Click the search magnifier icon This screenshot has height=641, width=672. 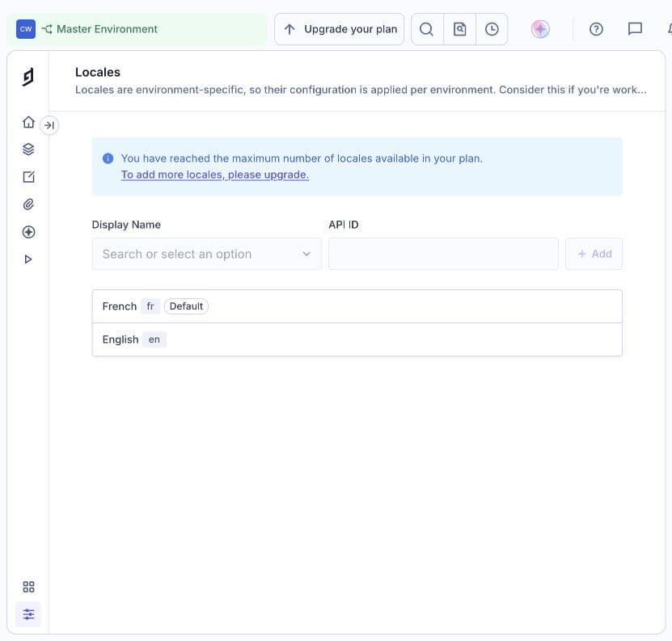427,29
